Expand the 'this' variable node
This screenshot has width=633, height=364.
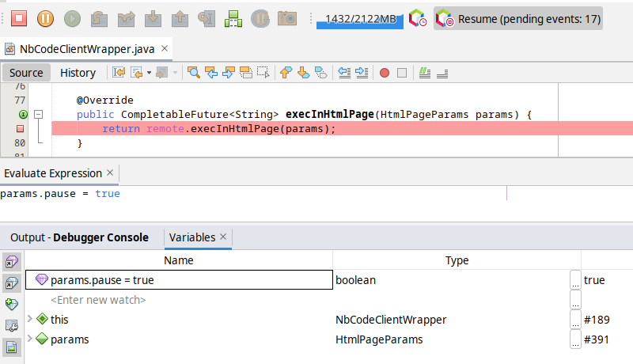[30, 319]
